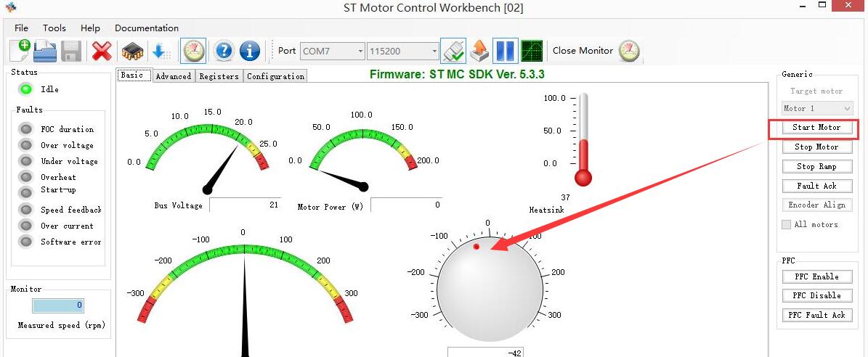
Task: Click the orange upload arrow icon
Action: tap(479, 51)
